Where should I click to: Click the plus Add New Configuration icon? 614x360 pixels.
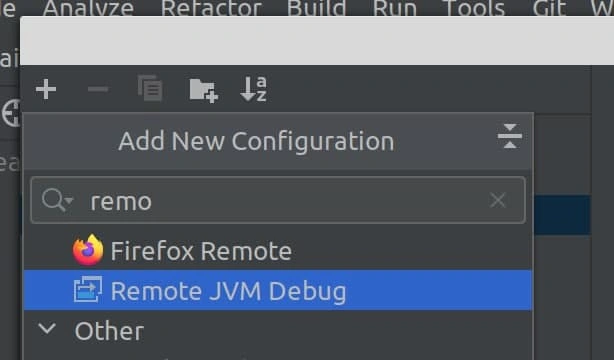[46, 89]
